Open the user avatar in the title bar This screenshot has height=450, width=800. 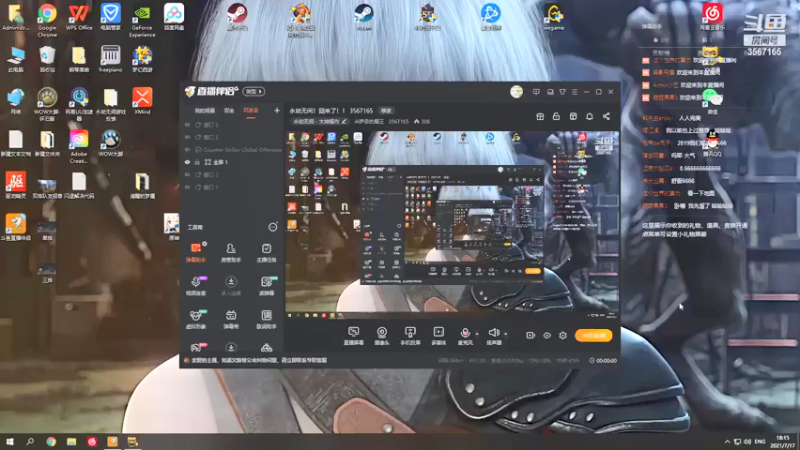click(x=516, y=92)
